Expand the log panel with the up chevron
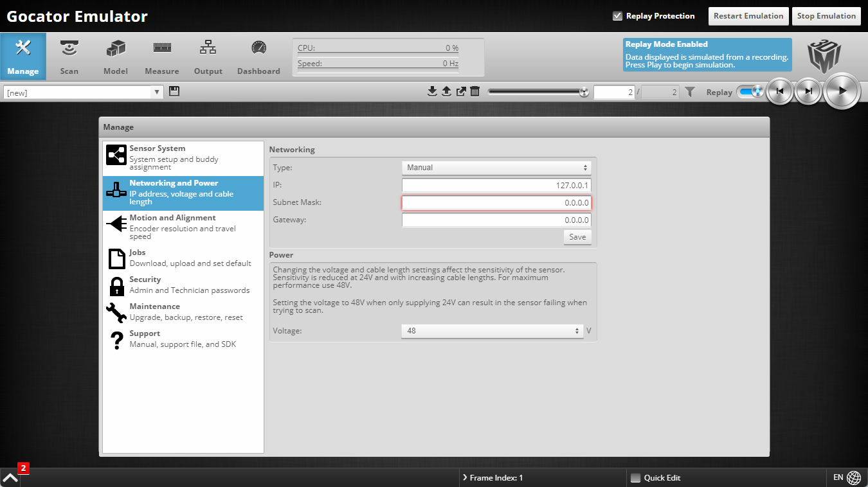This screenshot has height=487, width=868. [x=10, y=477]
